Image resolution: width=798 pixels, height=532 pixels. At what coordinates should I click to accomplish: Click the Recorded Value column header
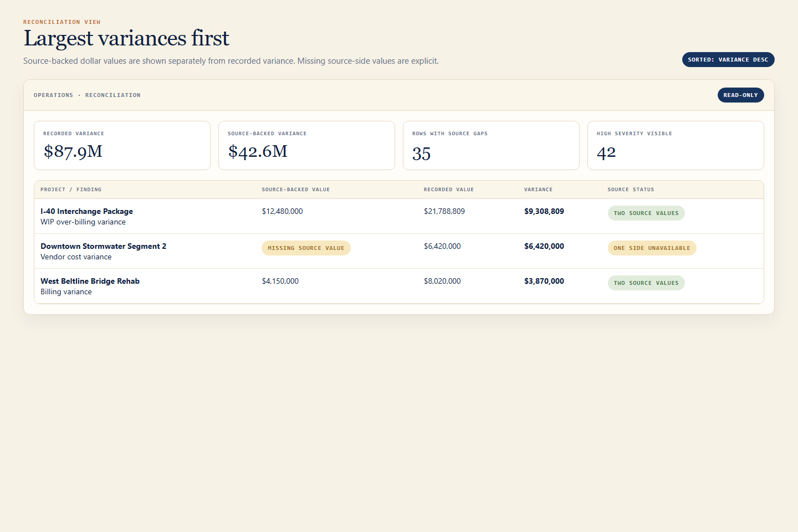tap(449, 190)
